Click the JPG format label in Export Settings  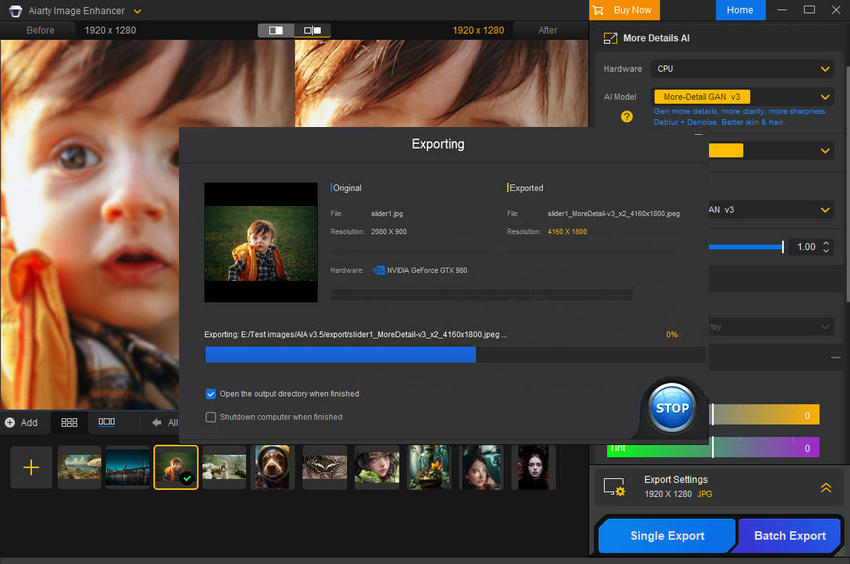coord(705,494)
